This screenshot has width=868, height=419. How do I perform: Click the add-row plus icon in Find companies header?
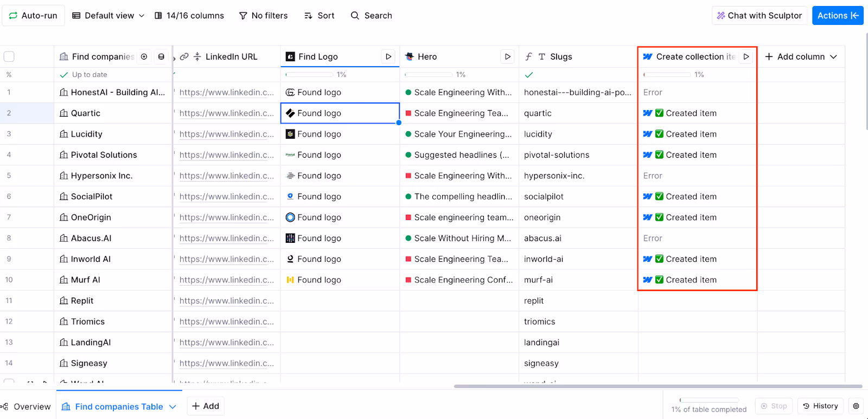click(144, 56)
